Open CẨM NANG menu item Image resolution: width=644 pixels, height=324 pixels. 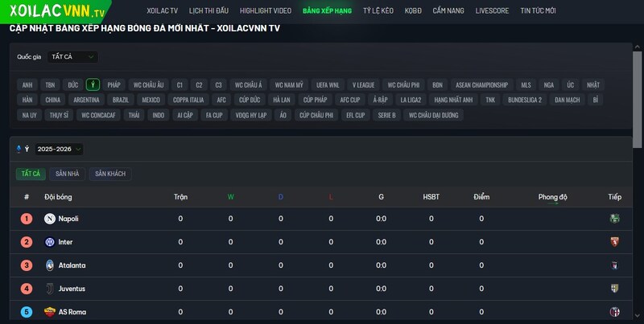(448, 10)
